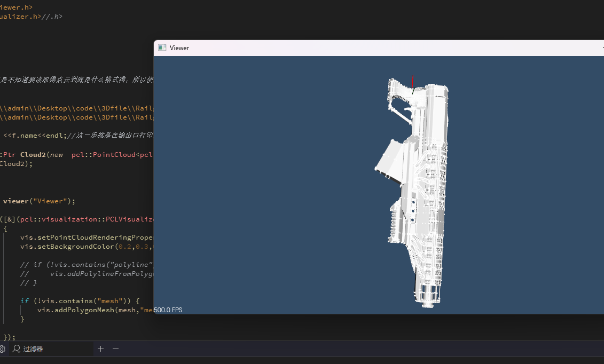Image resolution: width=604 pixels, height=364 pixels.
Task: Focus the 过滤器 filter input field
Action: click(x=50, y=349)
